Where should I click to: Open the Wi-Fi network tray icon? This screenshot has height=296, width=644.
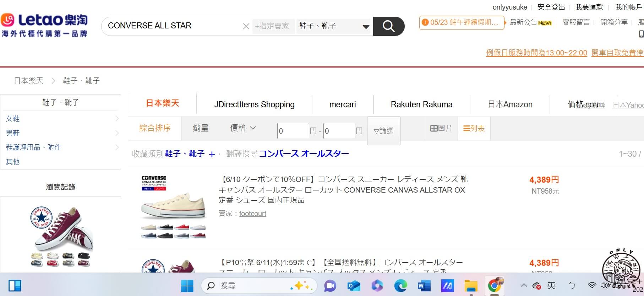coord(592,285)
